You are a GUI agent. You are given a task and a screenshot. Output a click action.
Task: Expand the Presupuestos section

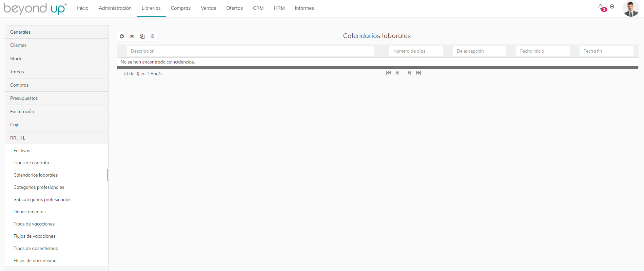(57, 98)
